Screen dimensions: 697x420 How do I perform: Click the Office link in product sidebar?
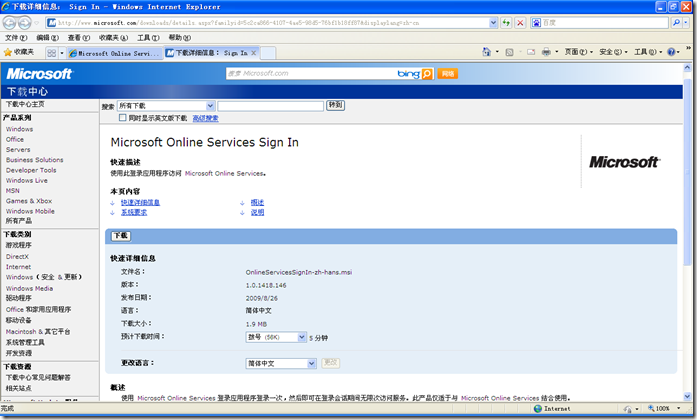point(15,140)
